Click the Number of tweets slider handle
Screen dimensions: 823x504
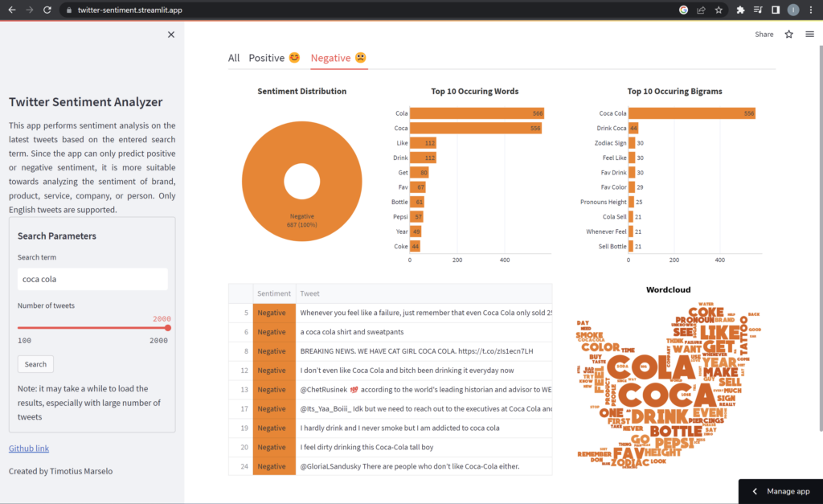pyautogui.click(x=168, y=328)
